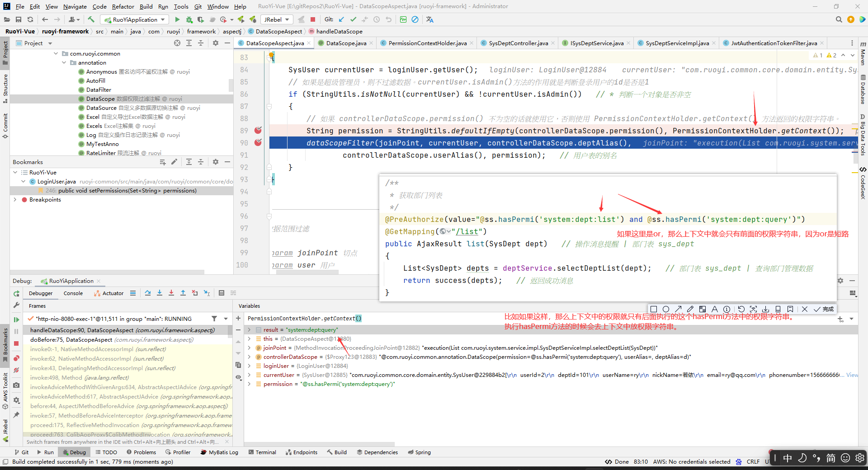Collapse the annotation package folder
868x470 pixels.
click(64, 62)
